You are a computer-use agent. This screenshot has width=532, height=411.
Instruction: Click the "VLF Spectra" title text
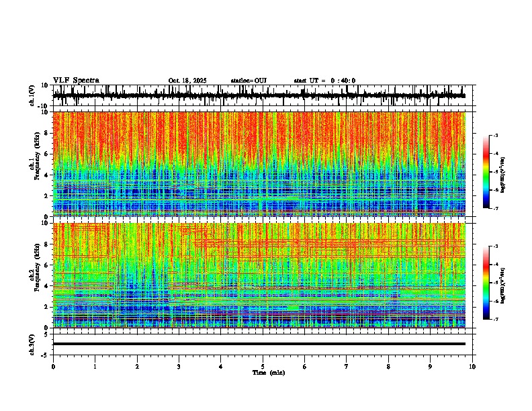tap(76, 81)
